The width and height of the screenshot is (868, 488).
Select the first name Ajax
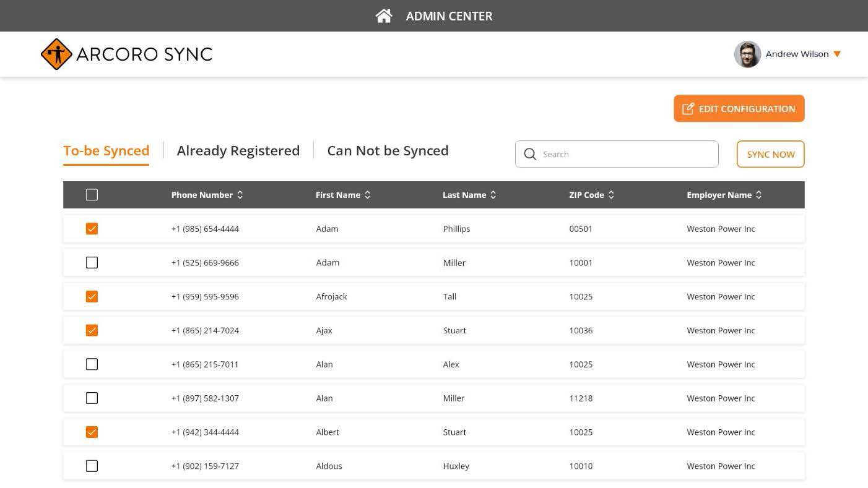tap(324, 330)
